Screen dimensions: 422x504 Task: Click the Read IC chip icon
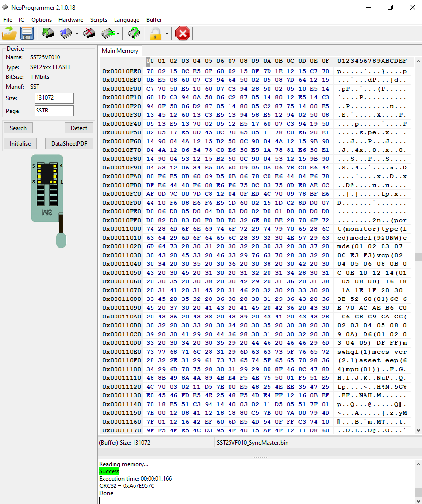coord(48,33)
